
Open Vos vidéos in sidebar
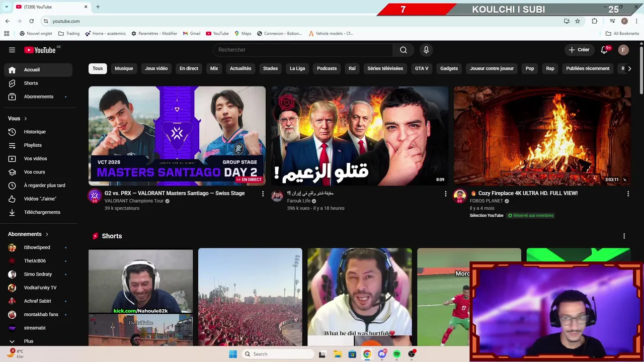pos(38,158)
